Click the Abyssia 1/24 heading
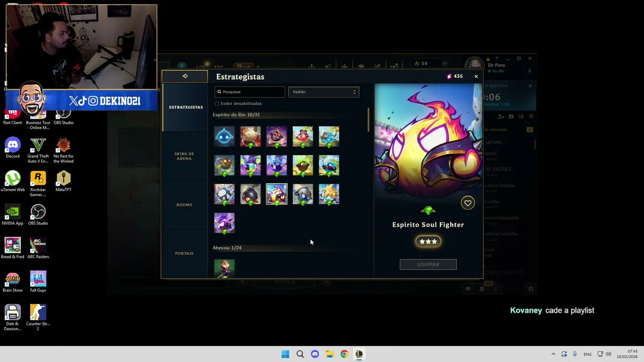 tap(227, 248)
